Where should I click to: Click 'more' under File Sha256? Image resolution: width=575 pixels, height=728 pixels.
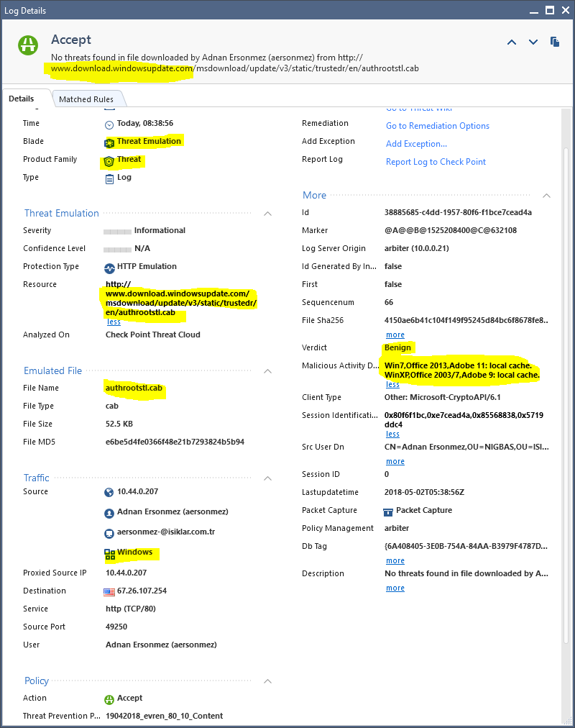pyautogui.click(x=395, y=335)
